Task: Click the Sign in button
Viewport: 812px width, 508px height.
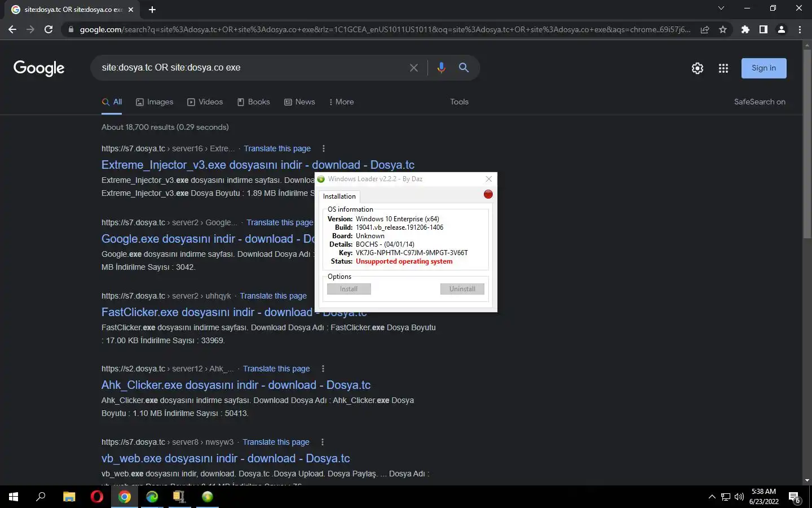Action: (x=764, y=68)
